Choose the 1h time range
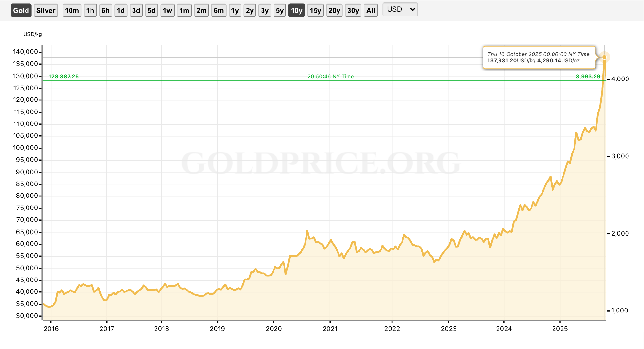This screenshot has width=644, height=349. [x=90, y=10]
